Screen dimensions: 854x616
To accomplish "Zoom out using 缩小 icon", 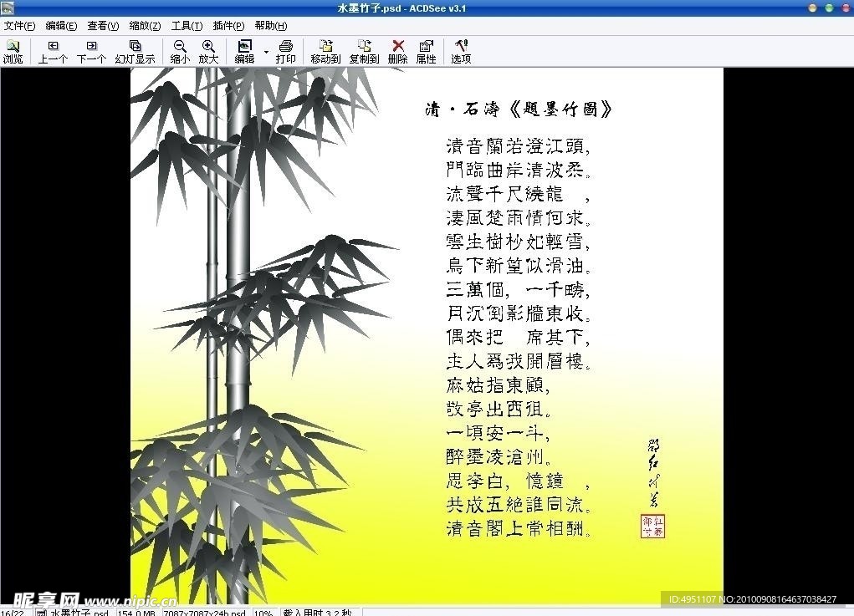I will [180, 52].
